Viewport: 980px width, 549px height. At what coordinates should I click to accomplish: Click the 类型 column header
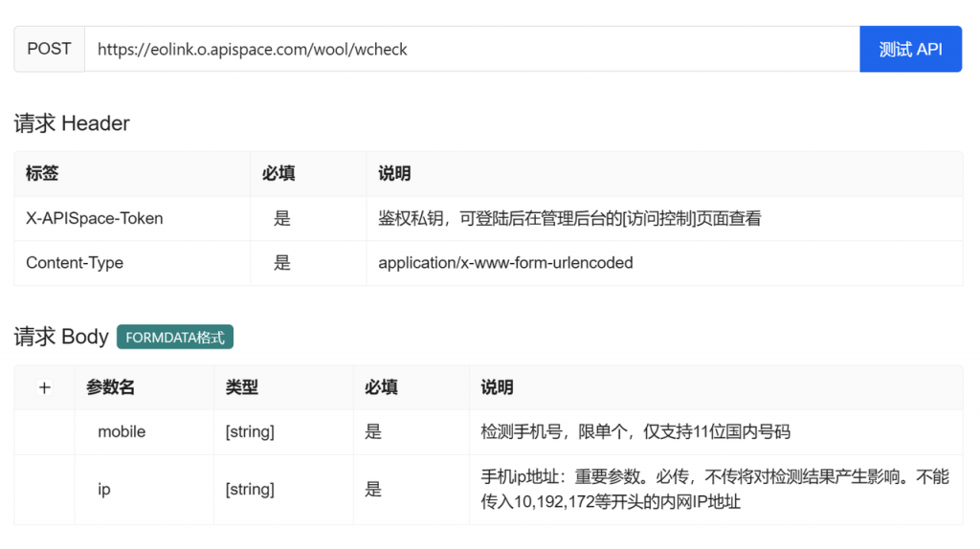pos(241,387)
